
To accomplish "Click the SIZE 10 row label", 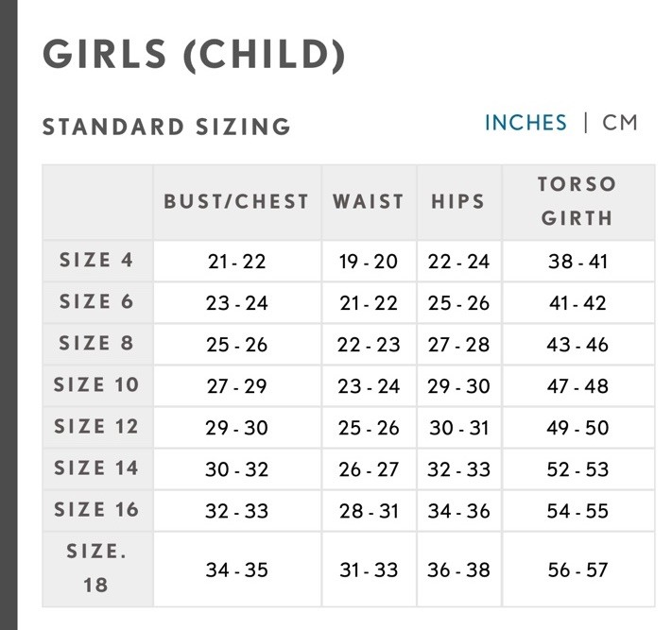I will [x=97, y=385].
